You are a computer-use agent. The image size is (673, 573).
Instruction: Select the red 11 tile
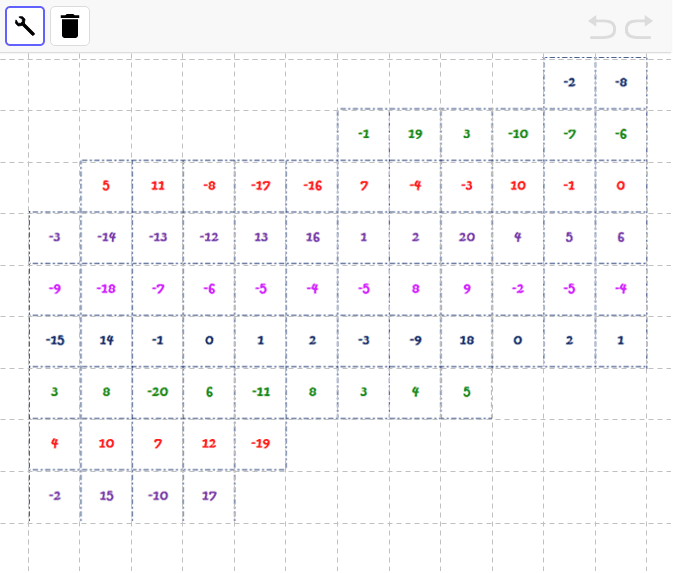click(158, 186)
